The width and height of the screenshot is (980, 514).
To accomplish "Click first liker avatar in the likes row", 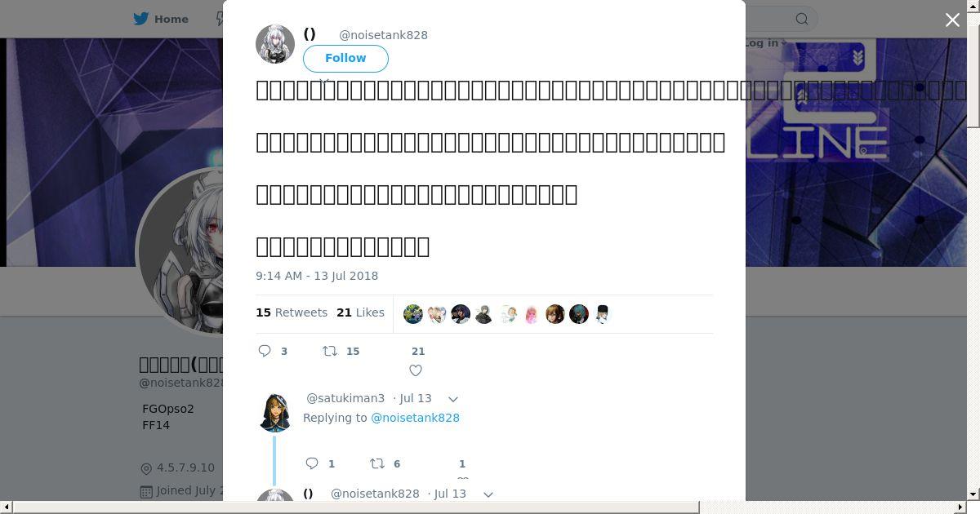I will pos(413,314).
